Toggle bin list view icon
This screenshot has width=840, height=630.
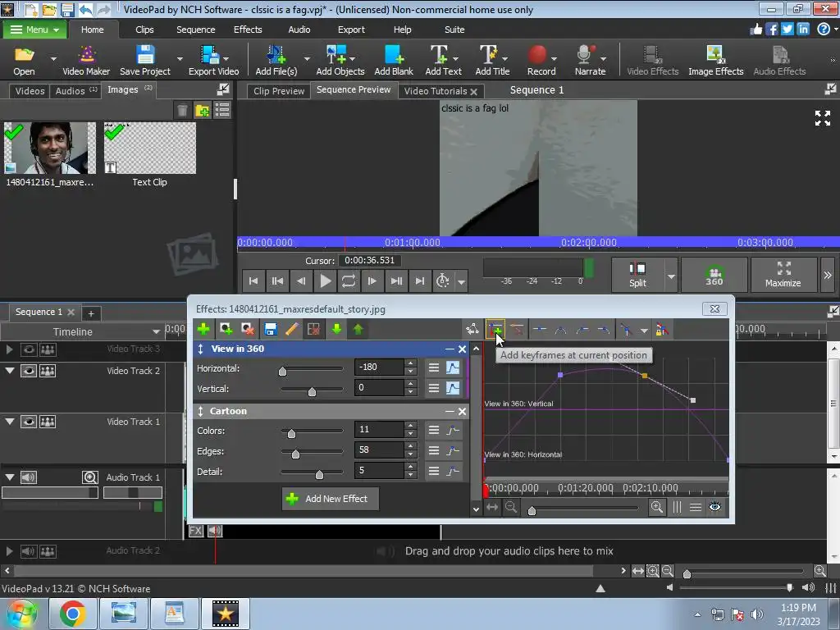click(222, 111)
